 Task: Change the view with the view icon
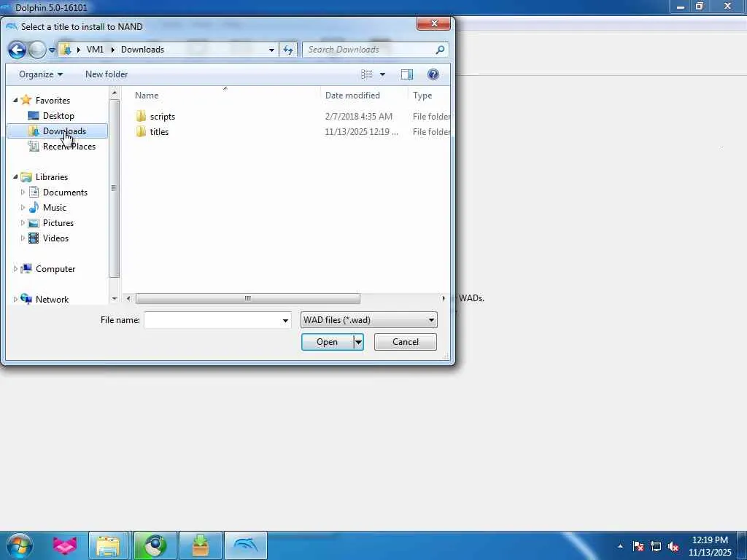coord(366,74)
